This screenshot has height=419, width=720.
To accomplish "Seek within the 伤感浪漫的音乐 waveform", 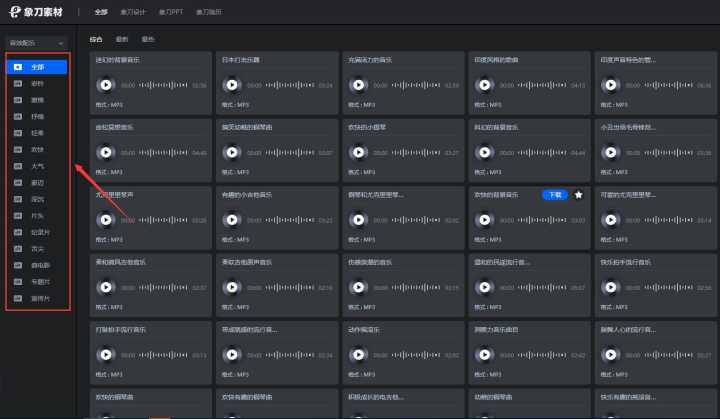I will 416,288.
